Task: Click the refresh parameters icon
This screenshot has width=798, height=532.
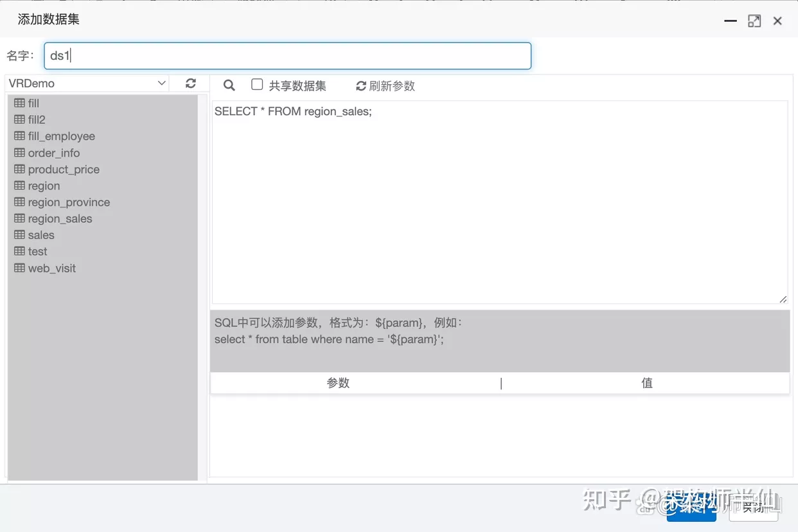Action: click(361, 86)
